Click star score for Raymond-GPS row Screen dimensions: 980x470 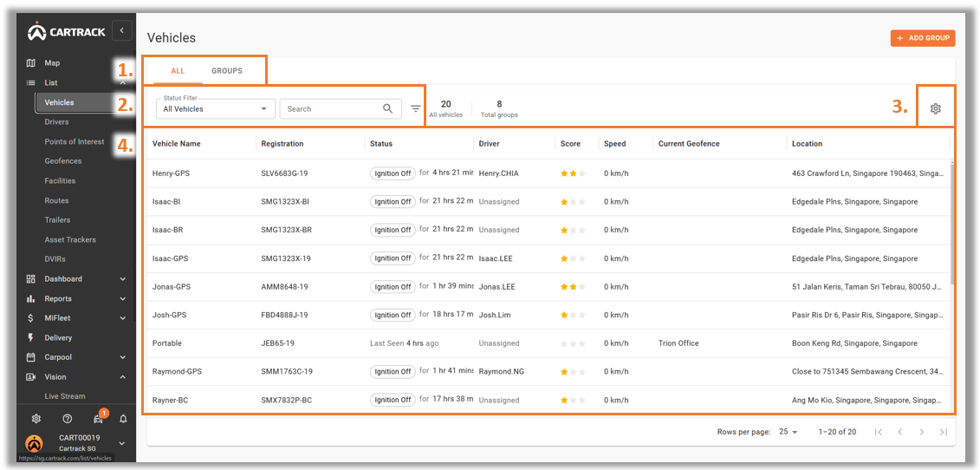pos(573,372)
